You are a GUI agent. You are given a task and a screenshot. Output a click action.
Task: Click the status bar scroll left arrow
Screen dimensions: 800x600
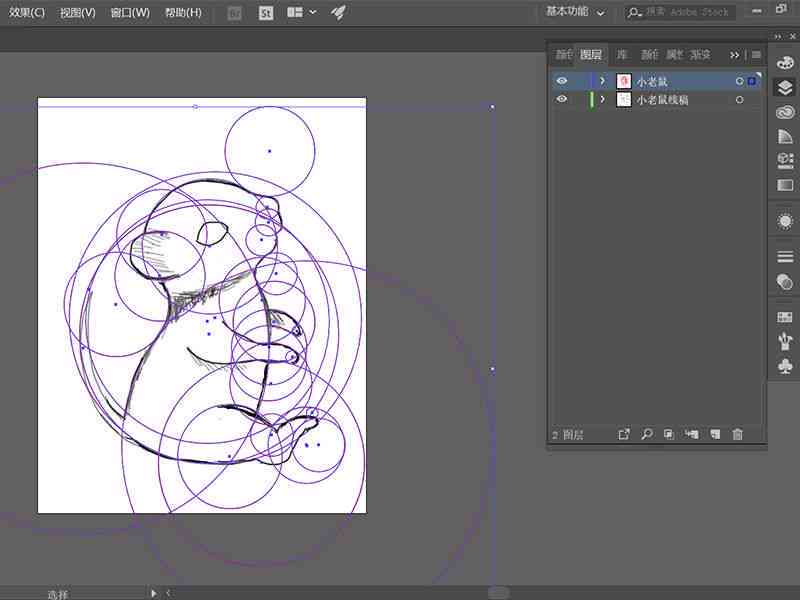coord(168,593)
